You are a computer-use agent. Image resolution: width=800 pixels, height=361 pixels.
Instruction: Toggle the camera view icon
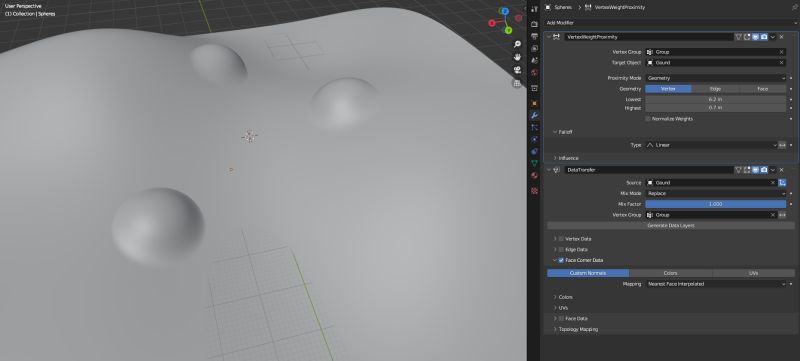517,70
